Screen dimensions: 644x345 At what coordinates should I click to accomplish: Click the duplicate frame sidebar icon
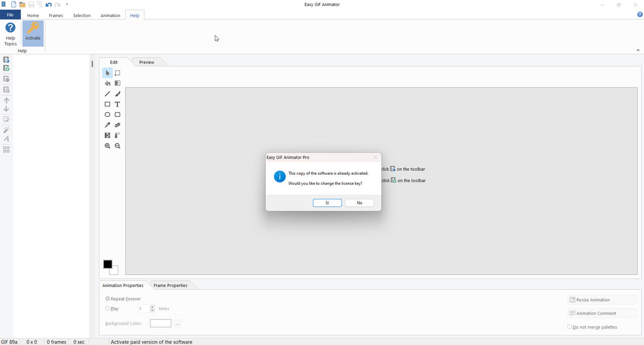(6, 90)
